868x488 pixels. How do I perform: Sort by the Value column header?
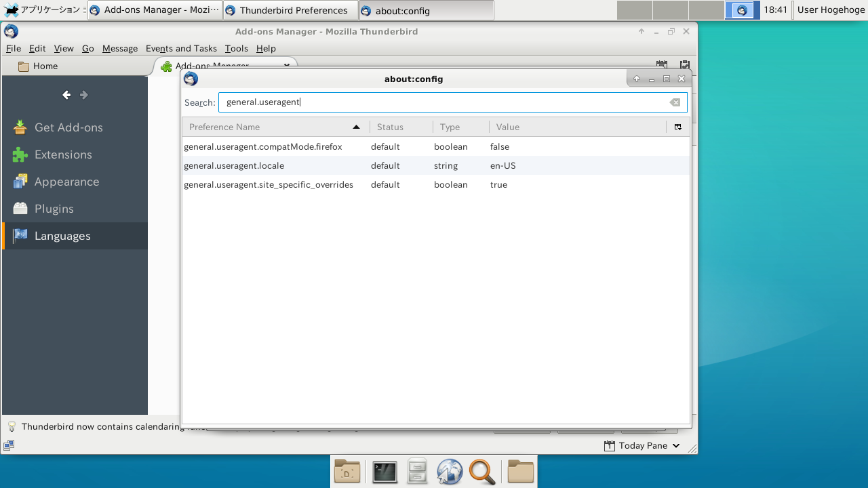tap(578, 127)
